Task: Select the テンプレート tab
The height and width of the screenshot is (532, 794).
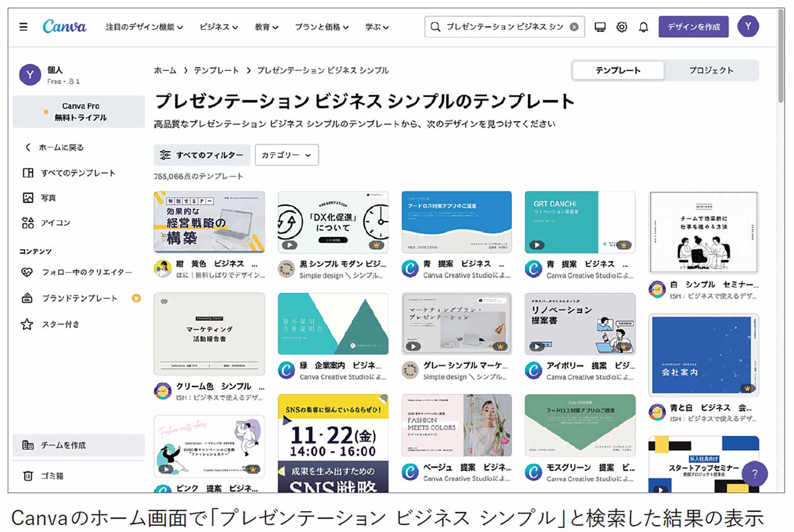Action: [618, 70]
